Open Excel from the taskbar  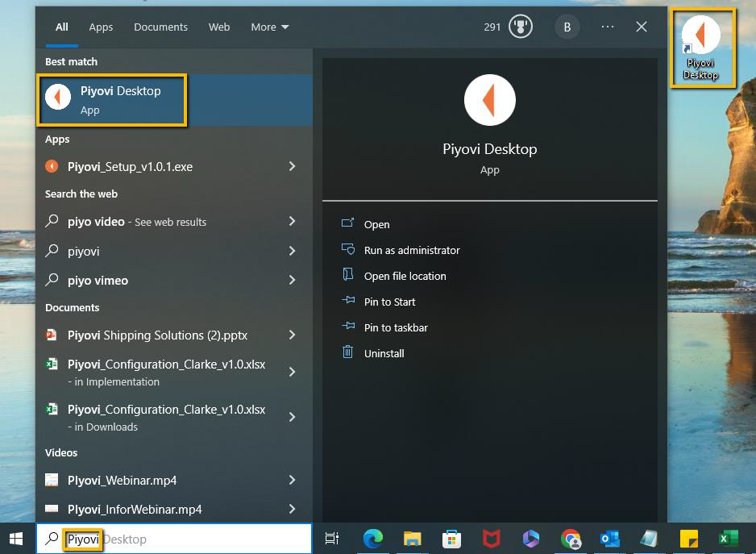click(728, 539)
